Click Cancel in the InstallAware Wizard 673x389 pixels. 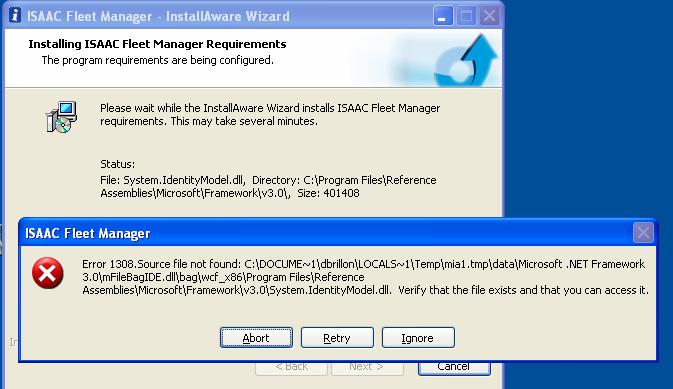click(454, 368)
